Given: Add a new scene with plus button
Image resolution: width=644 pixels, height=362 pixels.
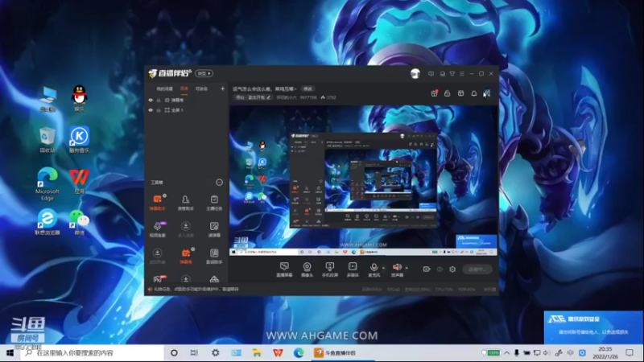Looking at the screenshot, I should point(223,88).
